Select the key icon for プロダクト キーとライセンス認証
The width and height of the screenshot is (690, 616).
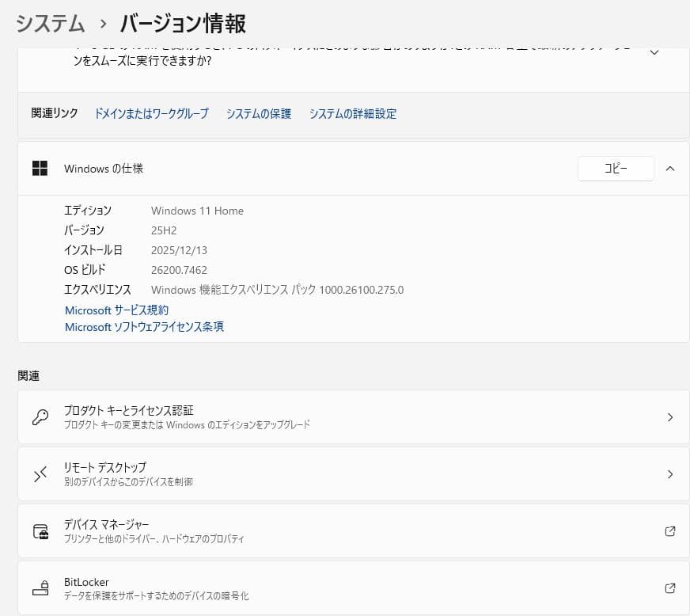(x=41, y=416)
